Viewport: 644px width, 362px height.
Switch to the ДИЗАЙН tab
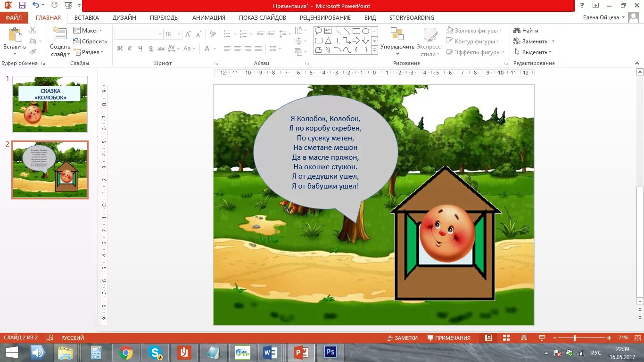[124, 17]
